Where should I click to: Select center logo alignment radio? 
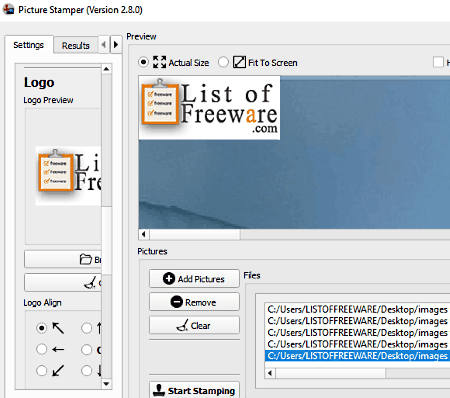tap(86, 349)
